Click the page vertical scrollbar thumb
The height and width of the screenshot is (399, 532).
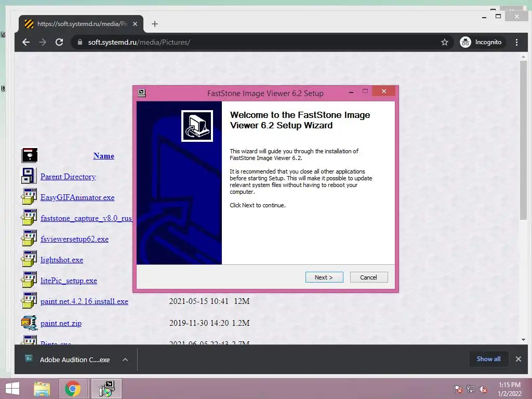click(523, 140)
